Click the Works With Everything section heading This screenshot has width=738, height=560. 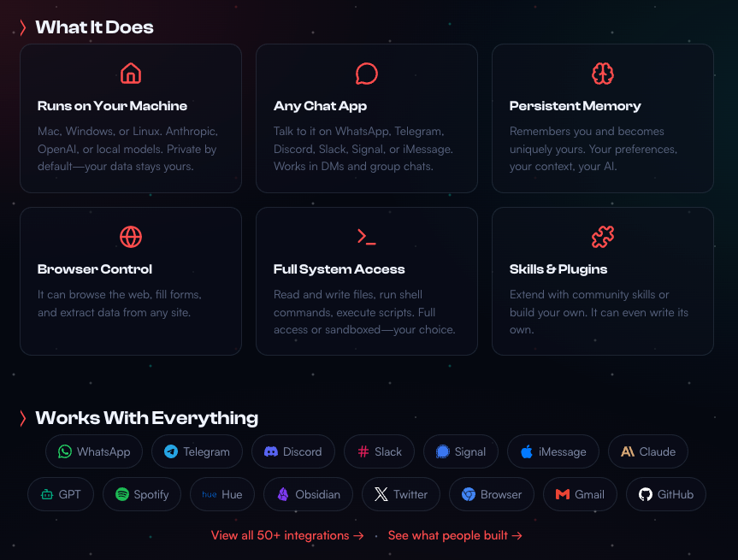146,418
